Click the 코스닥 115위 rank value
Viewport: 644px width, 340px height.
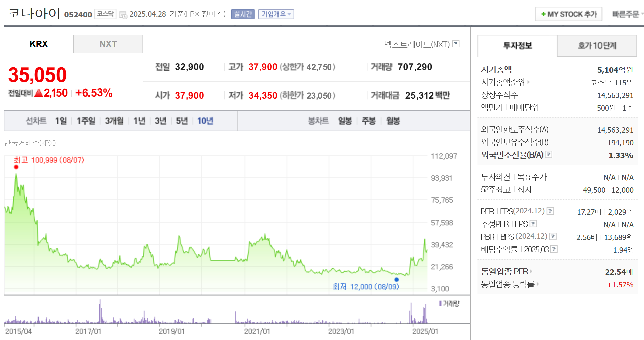[x=612, y=82]
